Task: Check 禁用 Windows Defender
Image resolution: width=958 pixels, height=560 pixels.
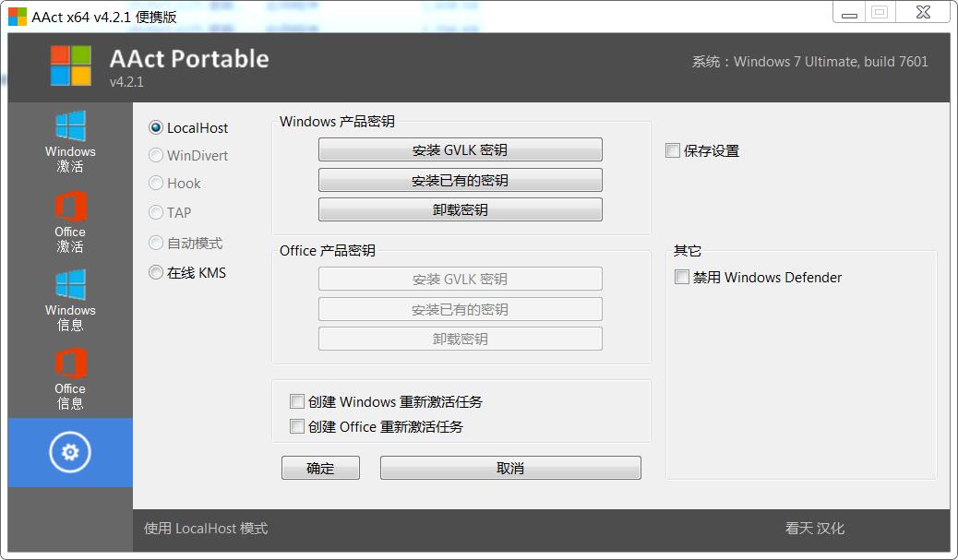Action: tap(681, 277)
